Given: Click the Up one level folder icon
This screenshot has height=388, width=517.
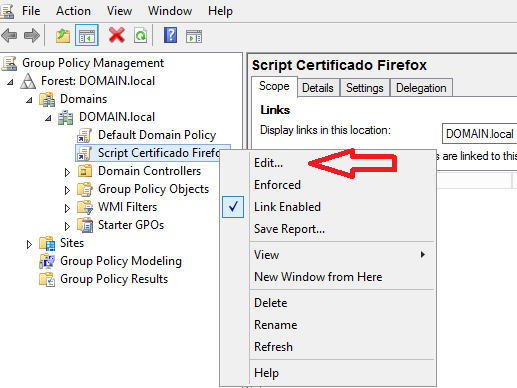Looking at the screenshot, I should pyautogui.click(x=63, y=35).
